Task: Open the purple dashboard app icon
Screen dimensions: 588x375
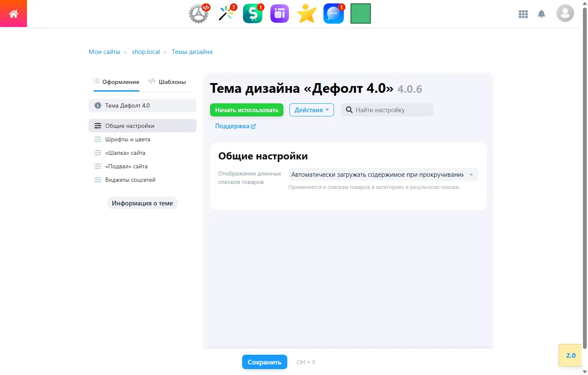Action: [x=279, y=13]
